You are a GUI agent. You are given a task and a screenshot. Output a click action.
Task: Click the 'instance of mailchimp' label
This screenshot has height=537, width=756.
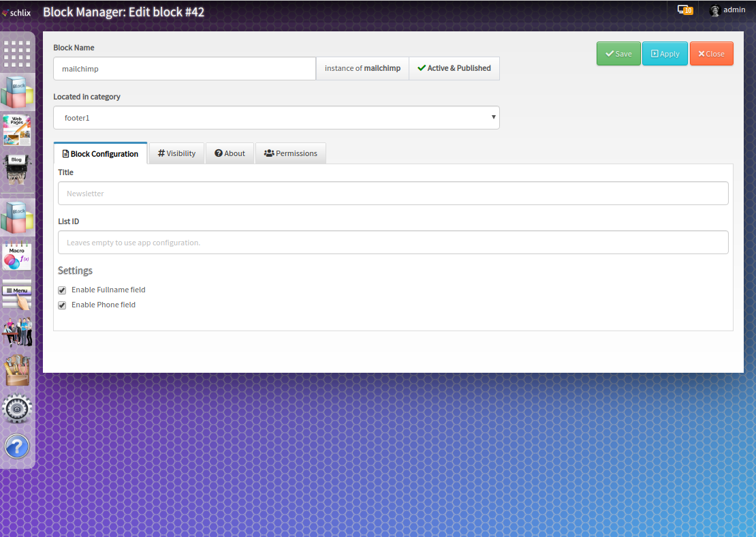pos(362,69)
